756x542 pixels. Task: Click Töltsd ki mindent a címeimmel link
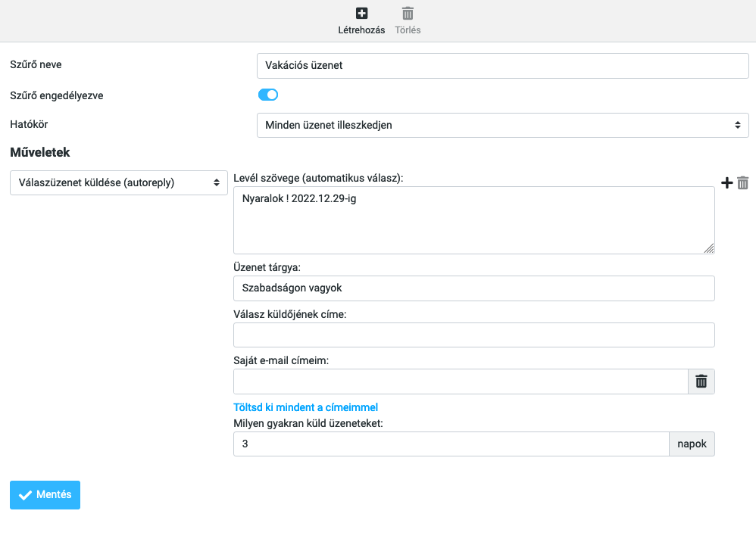[306, 407]
